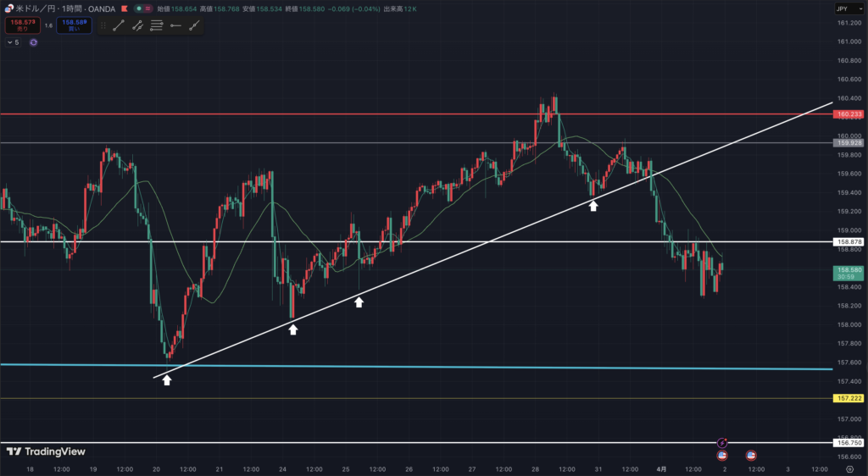Click the purple lightning event icon
The image size is (868, 476).
pos(722,443)
